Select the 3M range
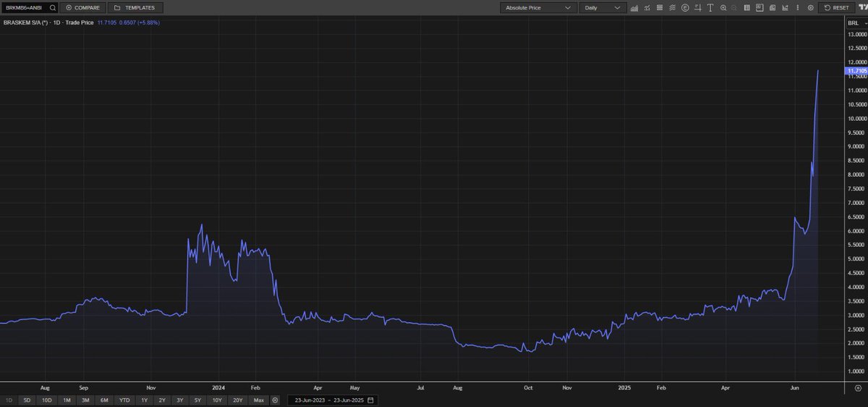 [x=85, y=400]
